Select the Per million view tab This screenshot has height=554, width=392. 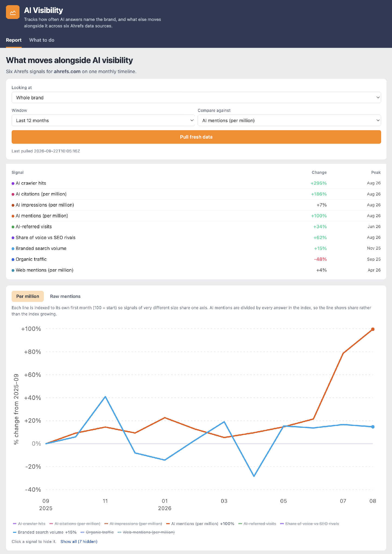click(x=28, y=296)
